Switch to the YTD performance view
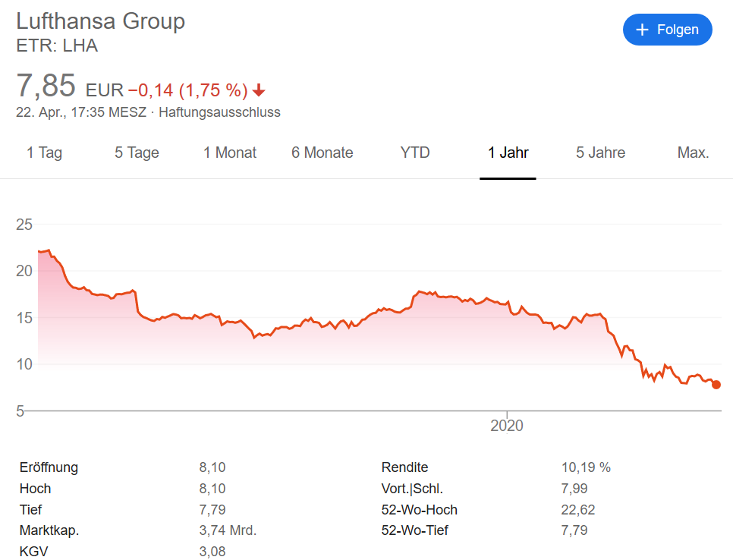This screenshot has height=560, width=733. (x=414, y=153)
